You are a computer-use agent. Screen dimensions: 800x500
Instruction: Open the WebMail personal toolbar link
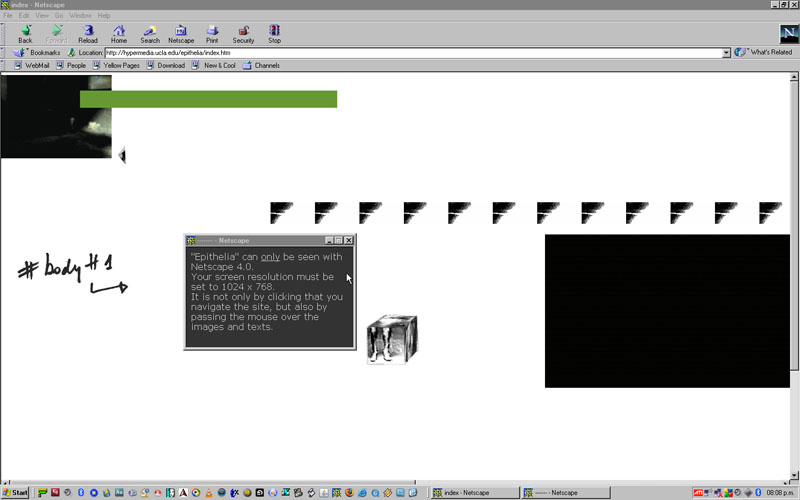[36, 65]
